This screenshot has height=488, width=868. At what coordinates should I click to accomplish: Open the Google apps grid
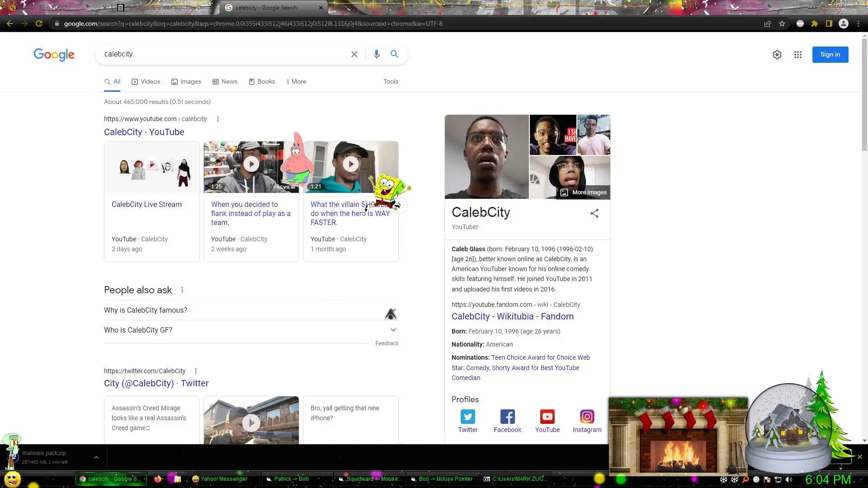[x=797, y=55]
